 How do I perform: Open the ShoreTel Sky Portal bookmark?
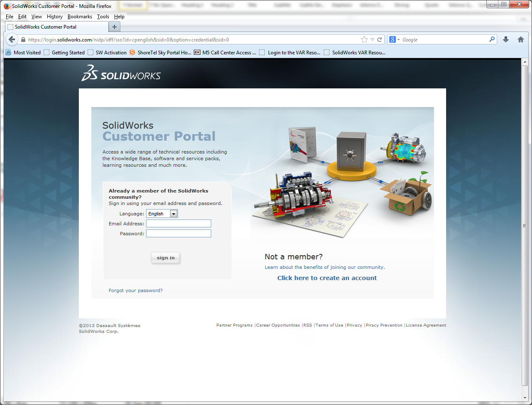160,53
